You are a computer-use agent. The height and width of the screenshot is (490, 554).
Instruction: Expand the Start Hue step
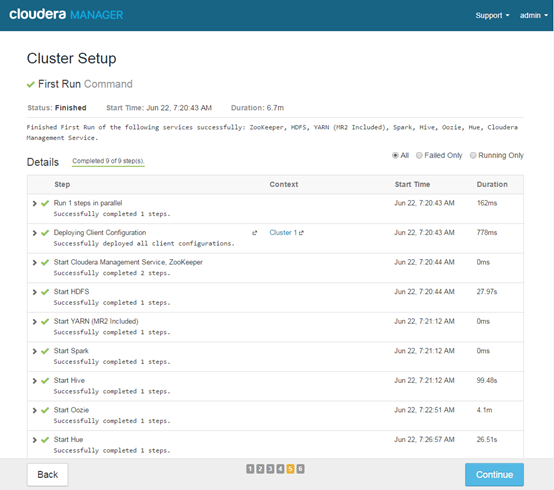click(x=35, y=440)
